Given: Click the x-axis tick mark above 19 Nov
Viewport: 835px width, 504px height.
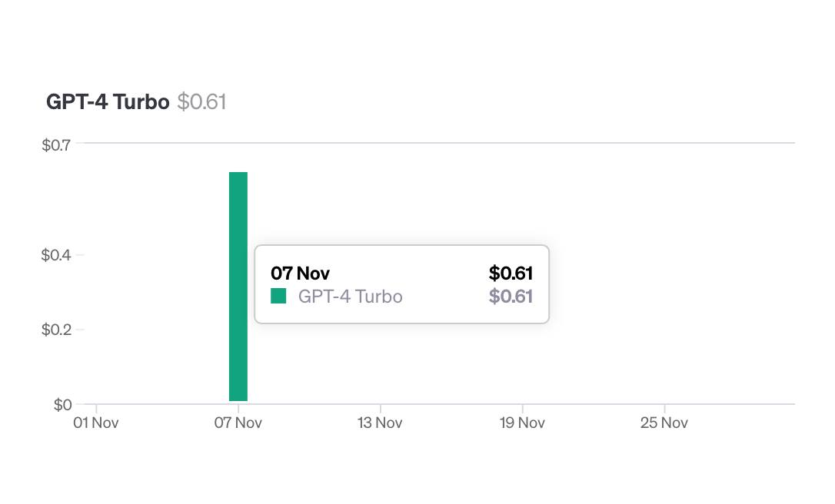Looking at the screenshot, I should click(x=523, y=408).
